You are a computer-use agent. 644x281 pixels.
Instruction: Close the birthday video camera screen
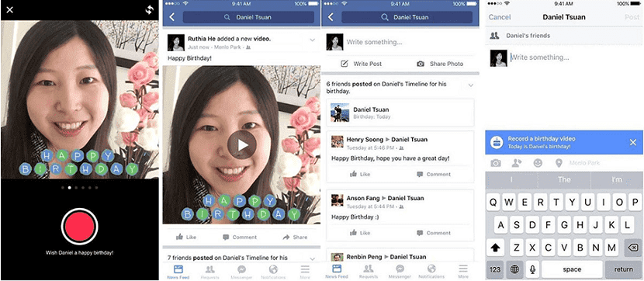tap(10, 10)
